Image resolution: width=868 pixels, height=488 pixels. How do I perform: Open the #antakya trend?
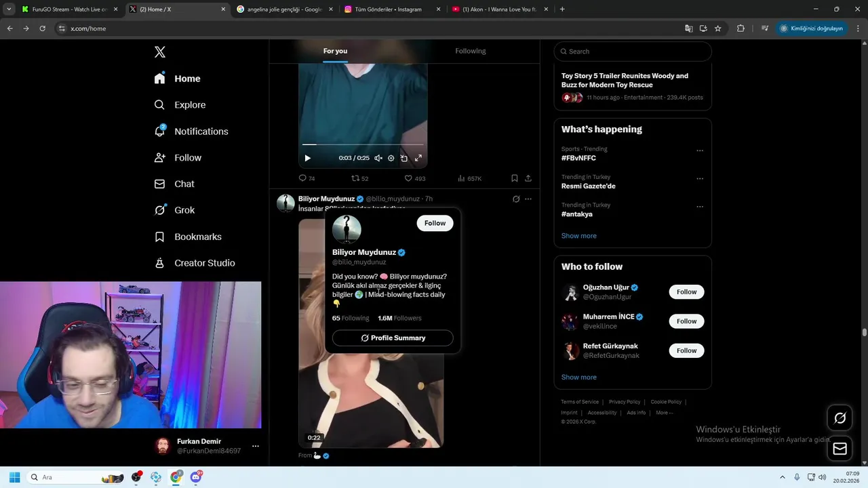click(x=577, y=214)
